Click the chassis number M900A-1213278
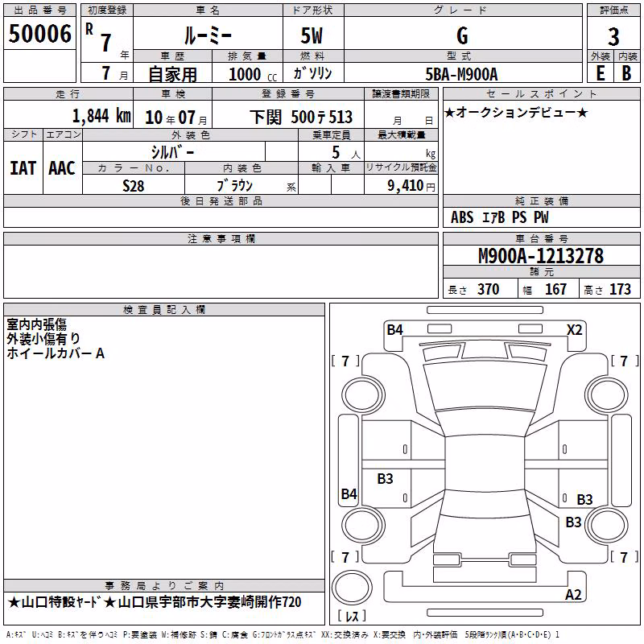 coord(541,256)
